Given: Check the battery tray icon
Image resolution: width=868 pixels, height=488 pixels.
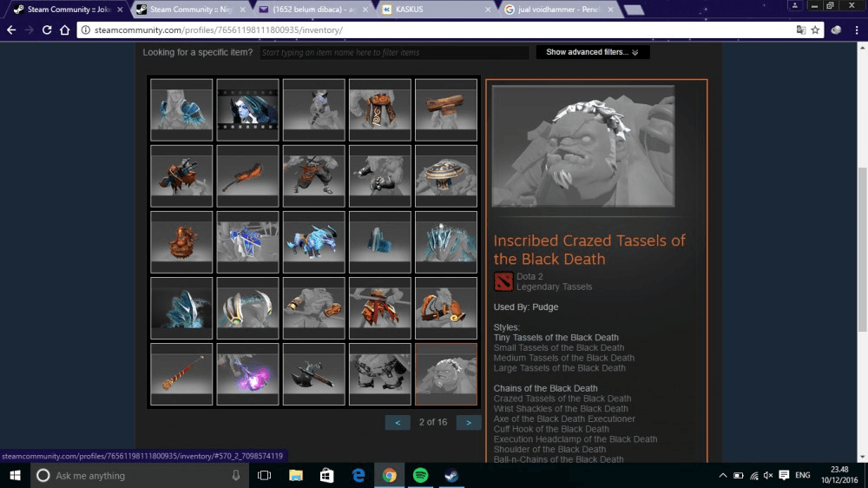Looking at the screenshot, I should [739, 475].
